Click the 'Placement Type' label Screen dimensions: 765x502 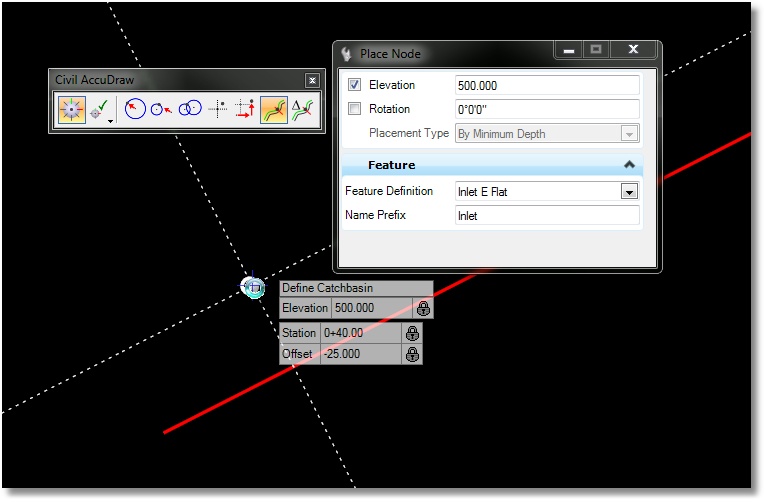409,133
